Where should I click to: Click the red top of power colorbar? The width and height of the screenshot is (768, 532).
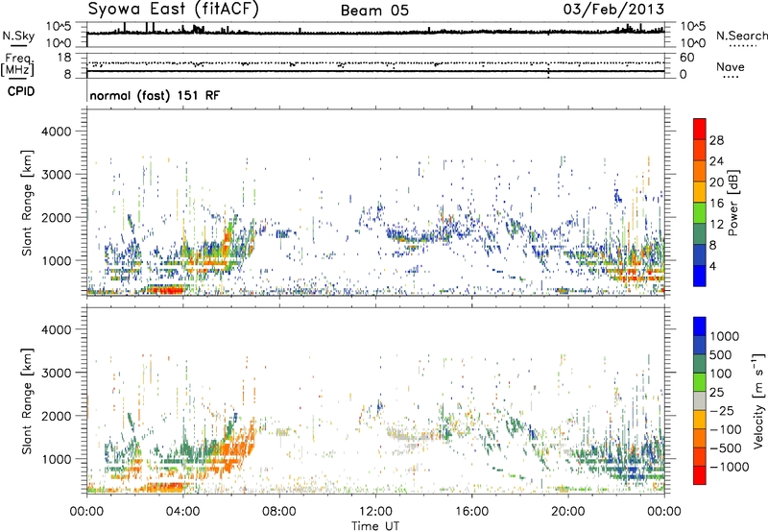(700, 129)
